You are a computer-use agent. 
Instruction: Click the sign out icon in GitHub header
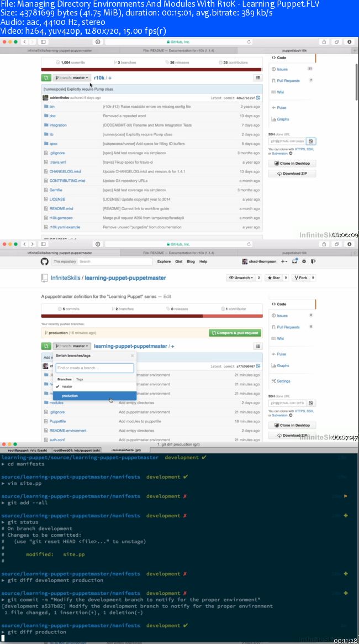pyautogui.click(x=313, y=261)
